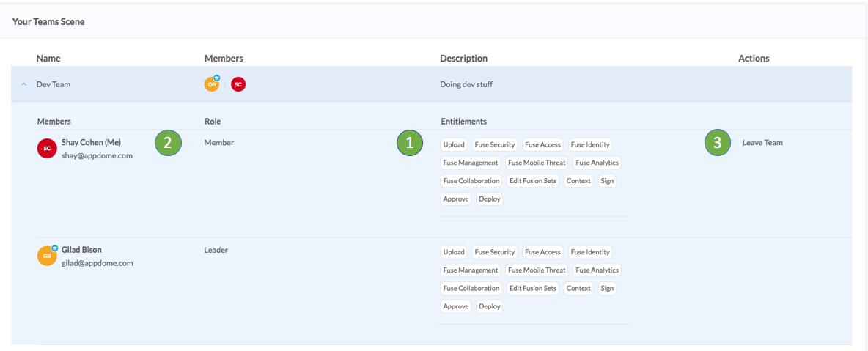Viewport: 868px width, 351px height.
Task: Click green callout marker number 2
Action: 168,144
